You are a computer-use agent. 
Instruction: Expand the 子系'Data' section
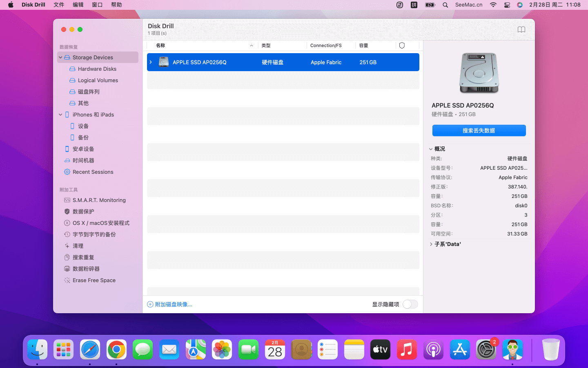(431, 244)
